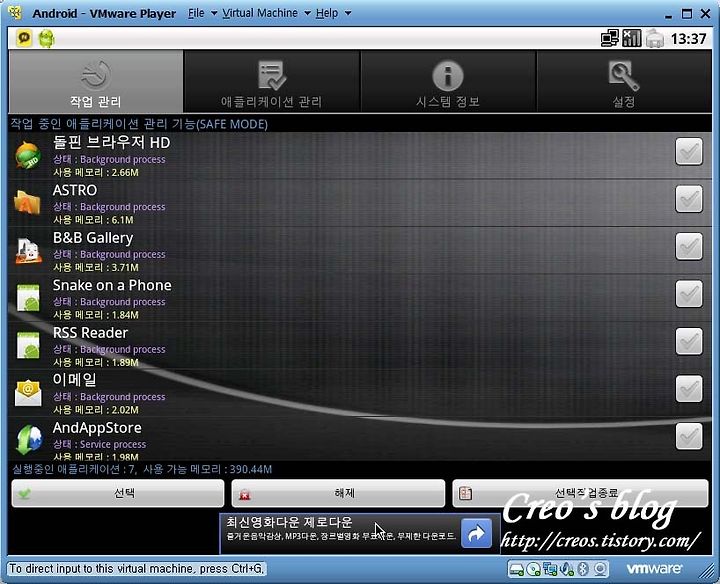Open the 작업 관리 tab
This screenshot has height=584, width=720.
coord(96,82)
